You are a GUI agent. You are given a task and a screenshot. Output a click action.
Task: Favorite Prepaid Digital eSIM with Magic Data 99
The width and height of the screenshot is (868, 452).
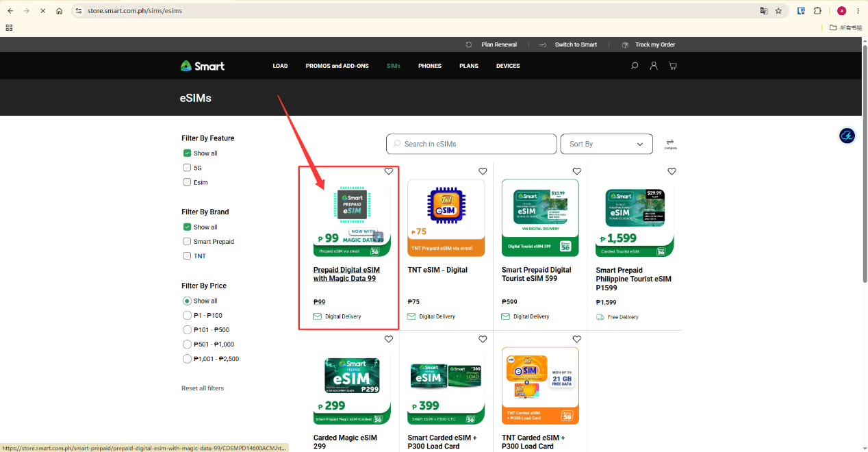389,171
